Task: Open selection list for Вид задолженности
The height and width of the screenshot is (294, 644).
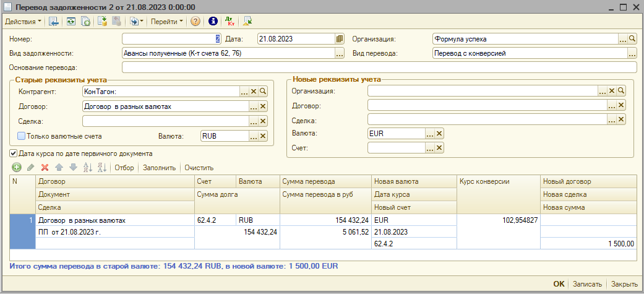Action: (339, 53)
